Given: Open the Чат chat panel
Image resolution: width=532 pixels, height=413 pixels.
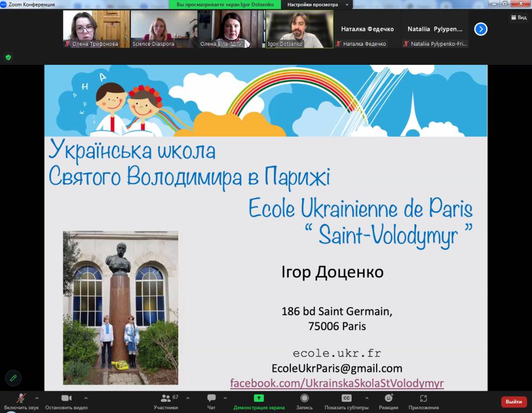Looking at the screenshot, I should [x=211, y=401].
